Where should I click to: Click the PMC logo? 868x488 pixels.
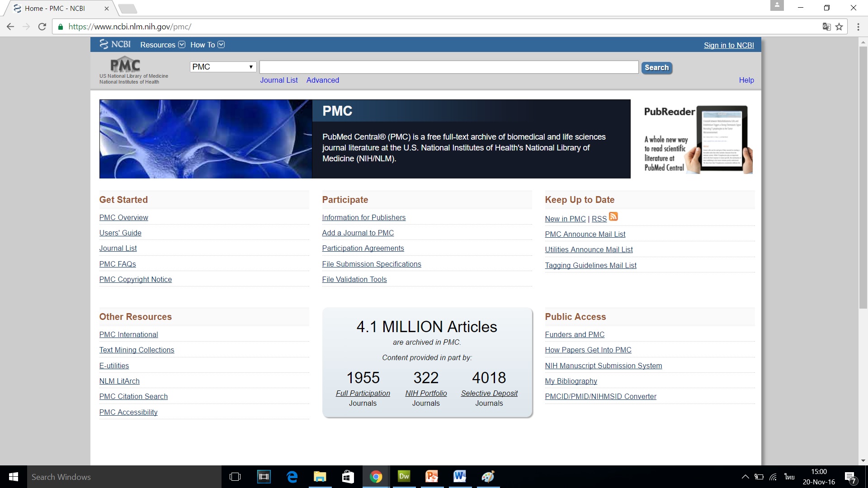[125, 65]
